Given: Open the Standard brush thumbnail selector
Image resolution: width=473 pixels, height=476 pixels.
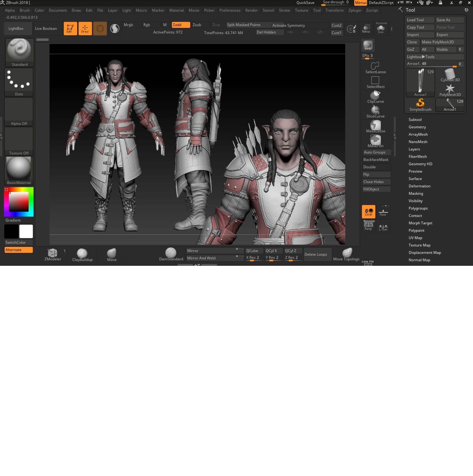Looking at the screenshot, I should tap(19, 52).
